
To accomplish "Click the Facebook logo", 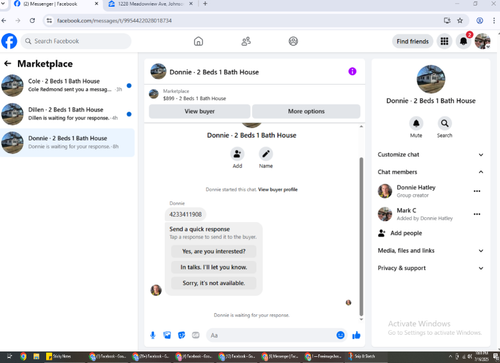I will point(9,41).
